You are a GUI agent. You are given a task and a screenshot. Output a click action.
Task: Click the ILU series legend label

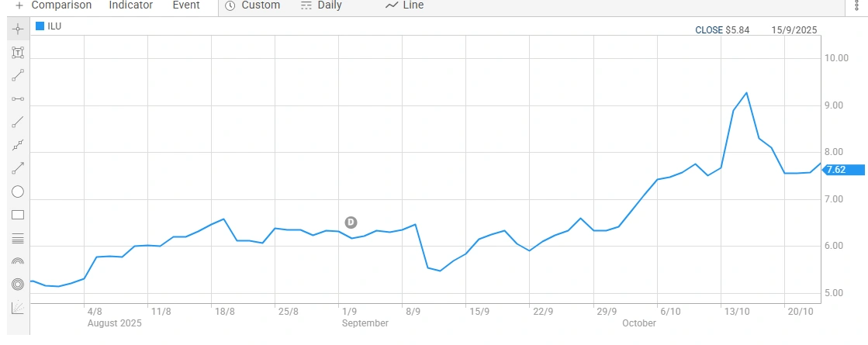click(x=54, y=26)
